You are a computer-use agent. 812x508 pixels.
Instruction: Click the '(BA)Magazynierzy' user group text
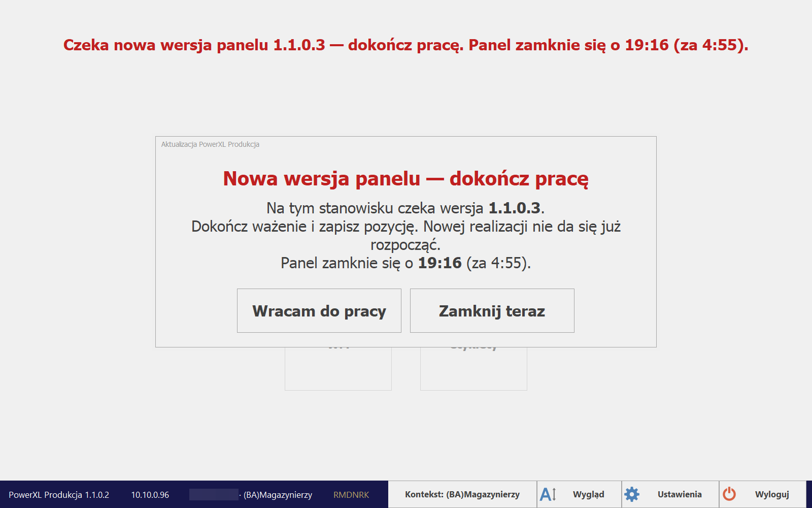click(278, 495)
